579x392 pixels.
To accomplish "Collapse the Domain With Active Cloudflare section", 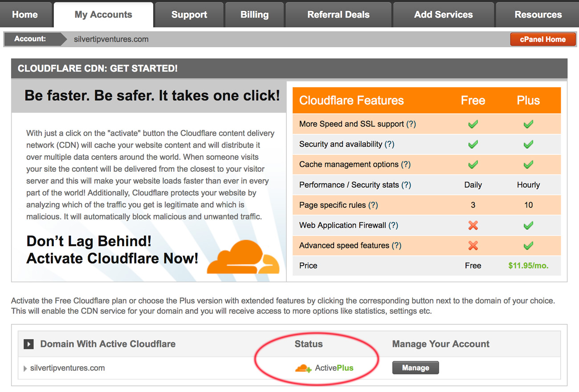I will coord(29,344).
